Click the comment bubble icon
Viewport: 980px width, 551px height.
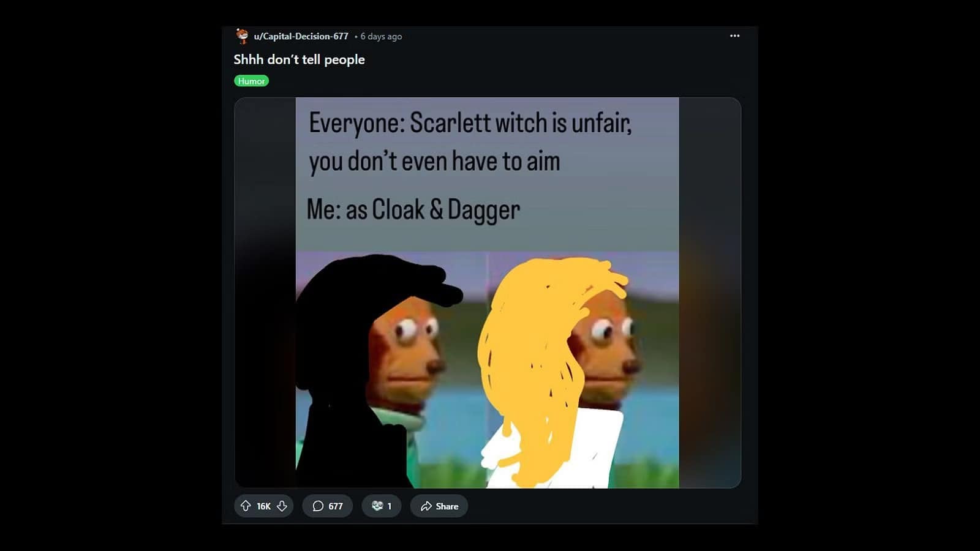(x=318, y=506)
